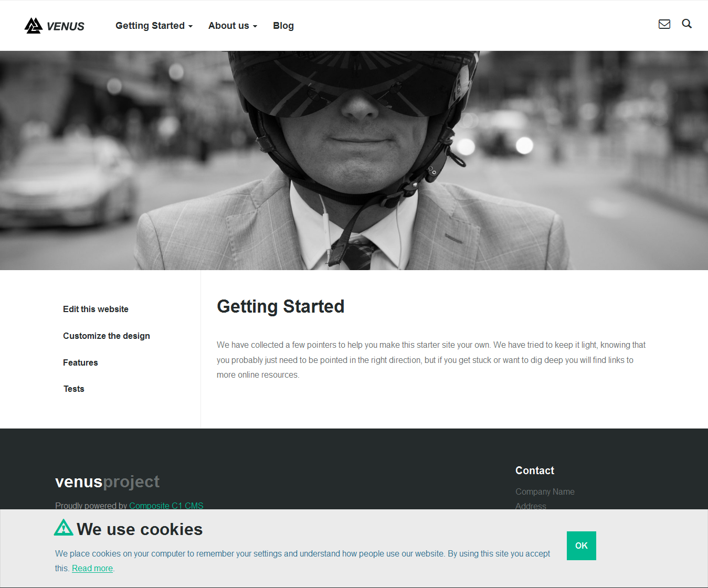Image resolution: width=708 pixels, height=588 pixels.
Task: Click the caret next to About us
Action: 255,26
